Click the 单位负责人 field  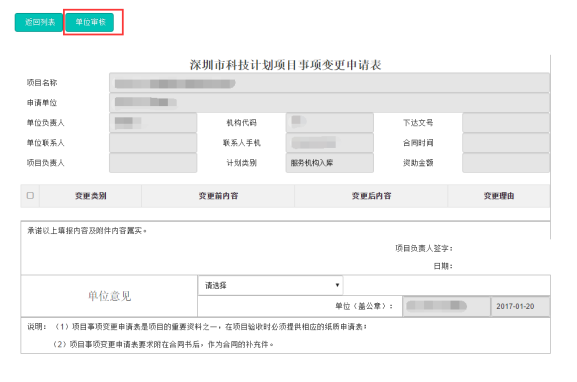pyautogui.click(x=153, y=123)
